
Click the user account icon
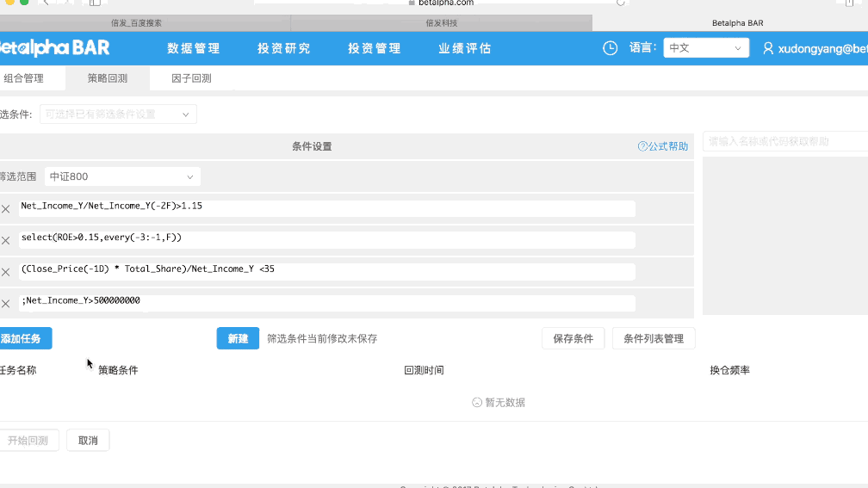click(768, 48)
